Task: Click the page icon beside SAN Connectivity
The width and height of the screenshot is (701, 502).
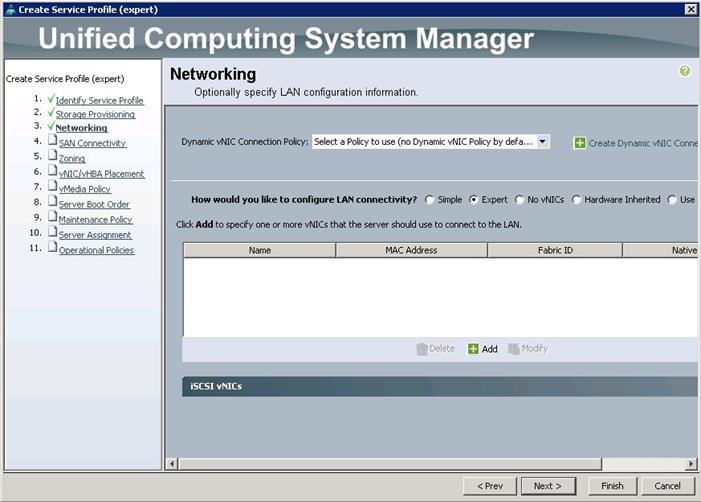Action: pyautogui.click(x=52, y=140)
